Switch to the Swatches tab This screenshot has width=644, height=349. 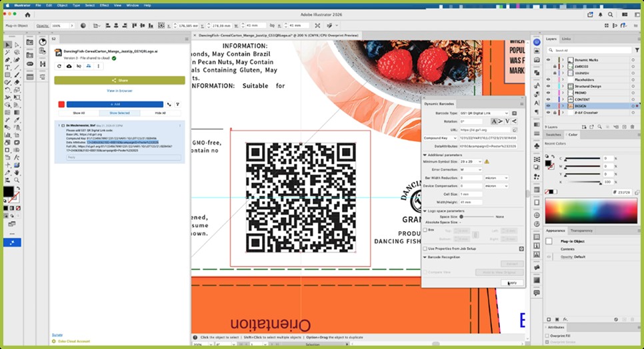553,135
